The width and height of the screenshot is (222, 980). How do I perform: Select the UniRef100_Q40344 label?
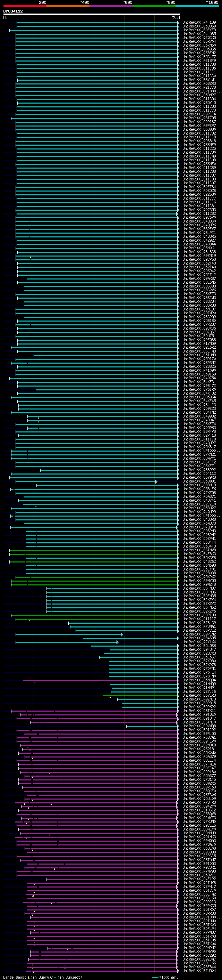click(199, 244)
